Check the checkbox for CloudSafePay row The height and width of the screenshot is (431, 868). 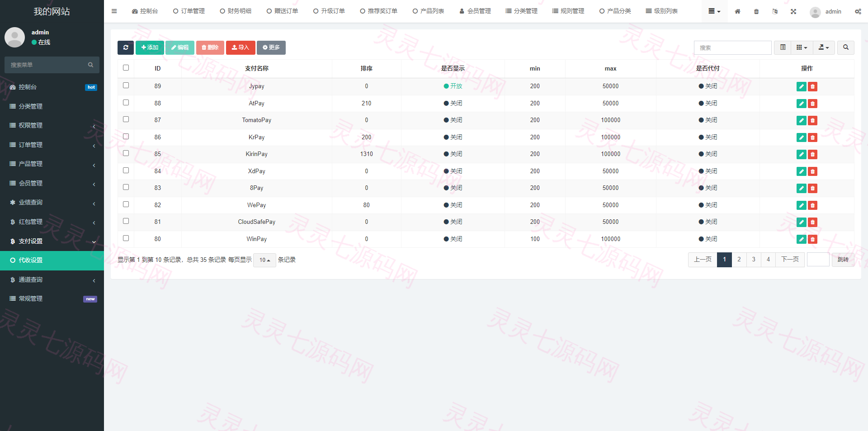[x=126, y=221]
